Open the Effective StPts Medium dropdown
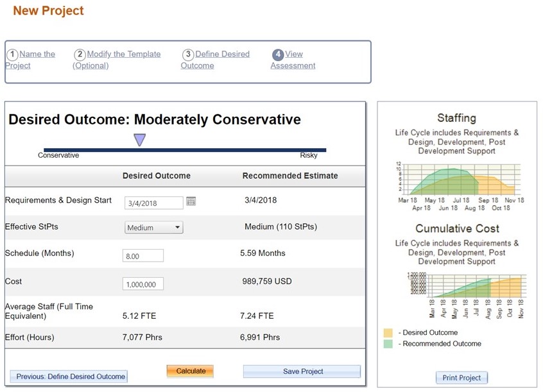Image resolution: width=543 pixels, height=392 pixels. point(154,228)
